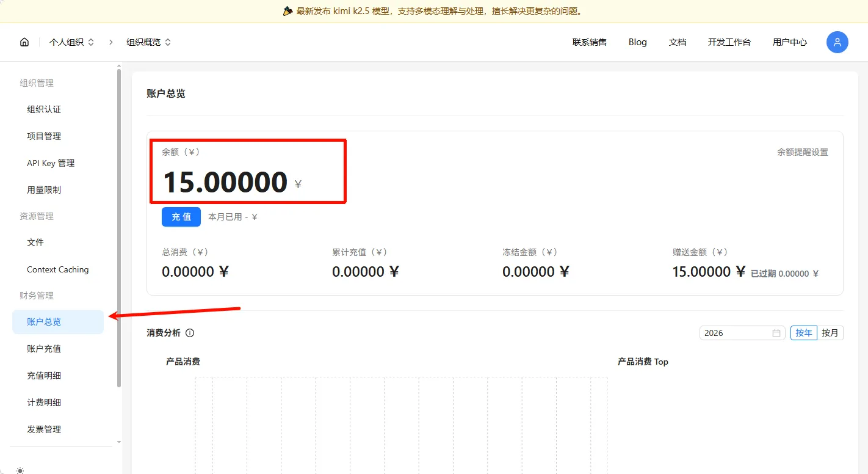
Task: Open the 开发工作台 top nav link
Action: (729, 42)
